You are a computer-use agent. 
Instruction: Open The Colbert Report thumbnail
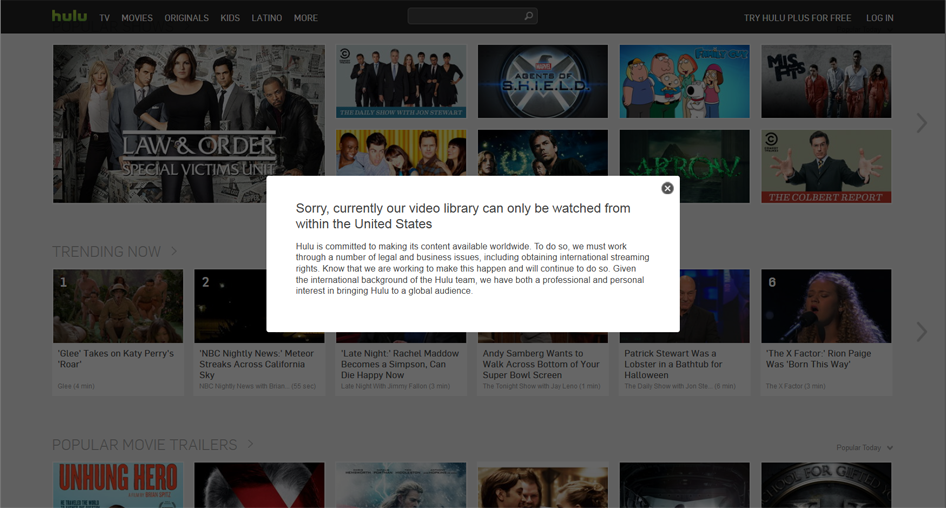pyautogui.click(x=826, y=167)
